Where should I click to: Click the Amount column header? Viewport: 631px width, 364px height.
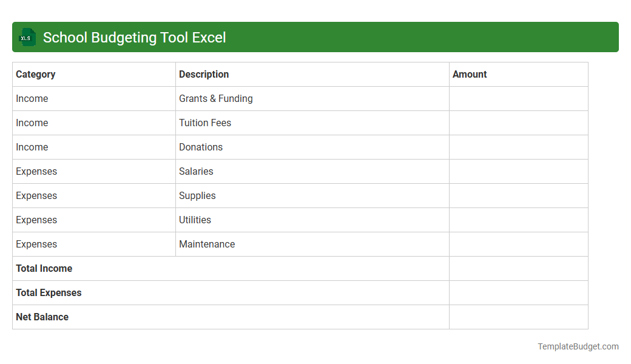[x=470, y=74]
